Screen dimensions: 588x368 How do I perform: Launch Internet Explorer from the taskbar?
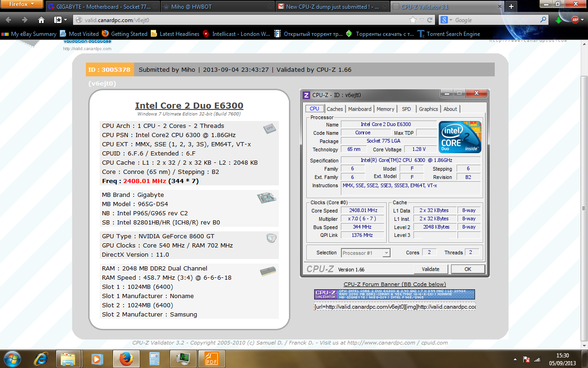[x=41, y=359]
